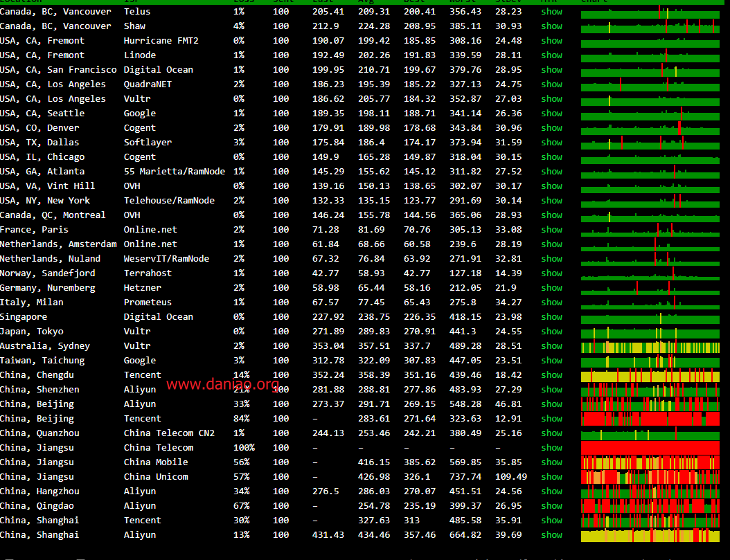Click the '55 Marietta/RamNode' ISP cell

(x=175, y=171)
